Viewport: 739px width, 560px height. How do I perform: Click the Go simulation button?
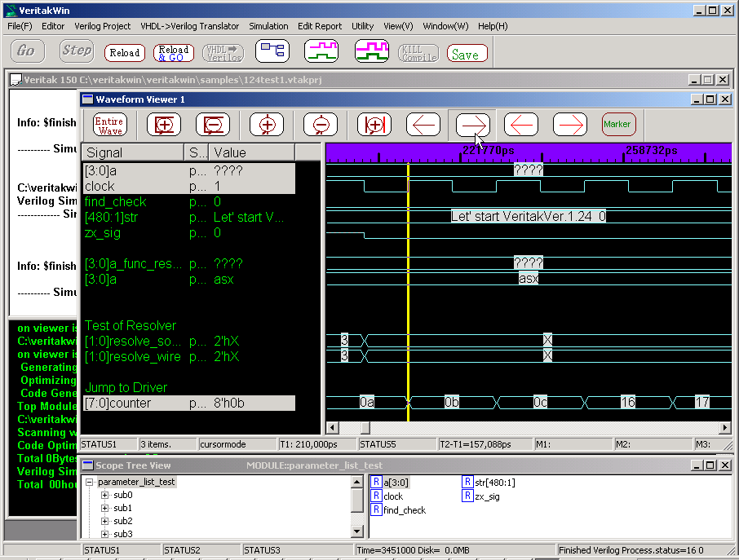(x=28, y=51)
